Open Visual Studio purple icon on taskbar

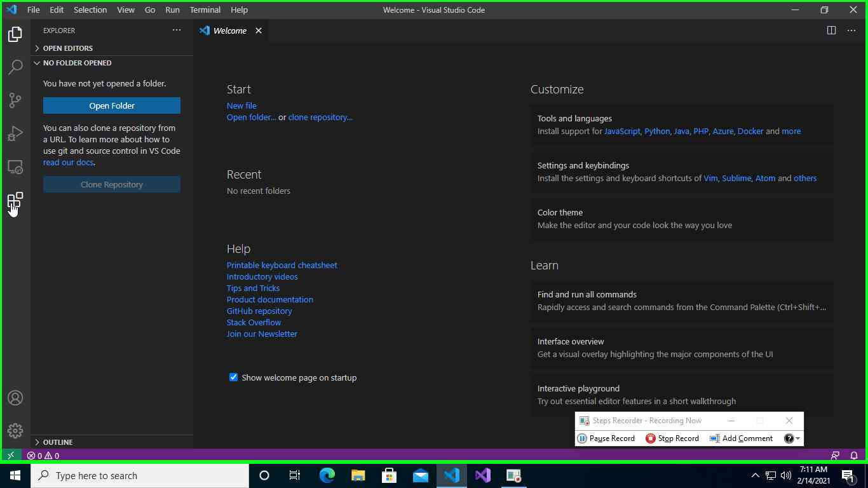click(x=483, y=475)
